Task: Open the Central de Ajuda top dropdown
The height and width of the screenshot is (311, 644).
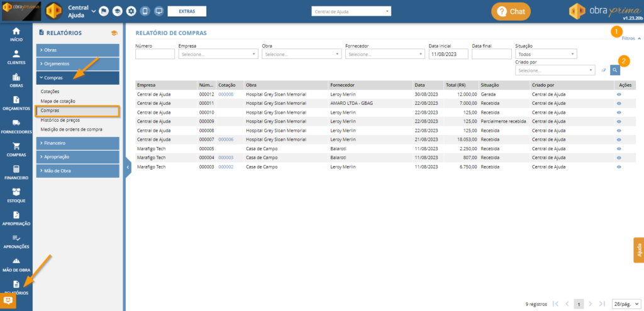Action: tap(351, 11)
